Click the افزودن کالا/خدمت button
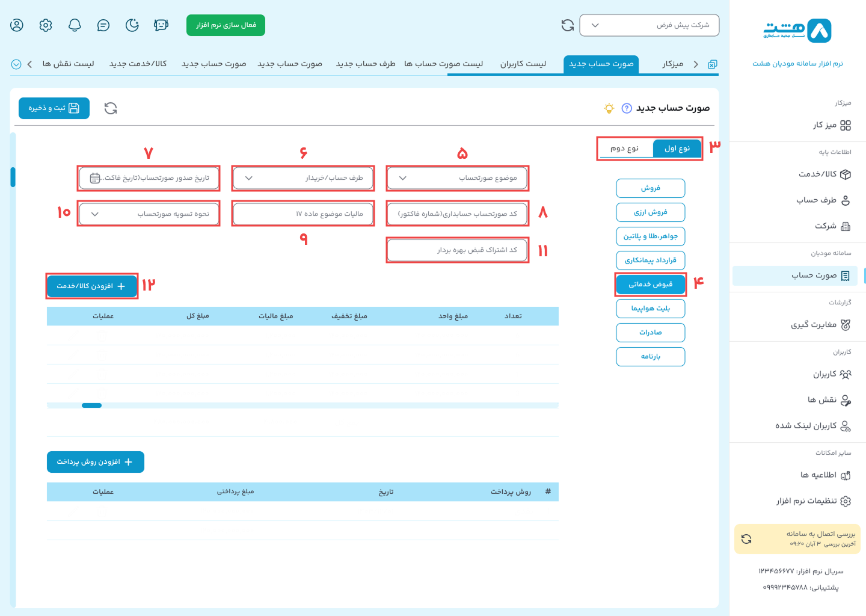 tap(91, 286)
